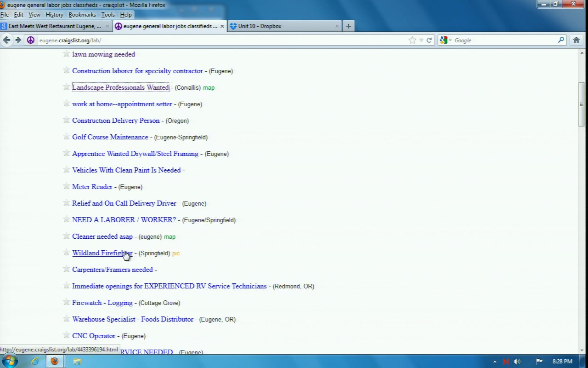View the map for Cleaner needed asap

click(170, 236)
